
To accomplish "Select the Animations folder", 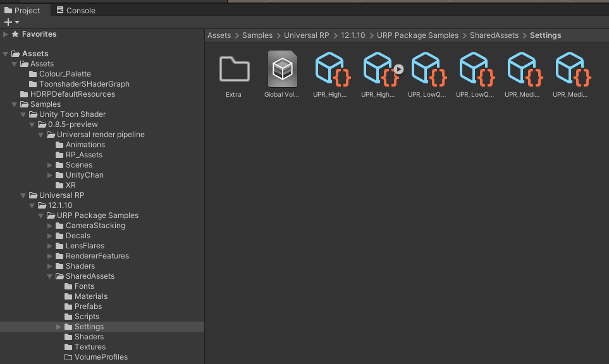I will point(80,144).
